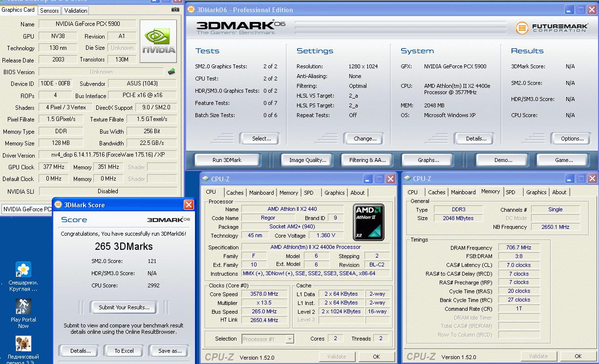Click Submit Your Results... button
Image resolution: width=599 pixels, height=364 pixels.
click(124, 307)
